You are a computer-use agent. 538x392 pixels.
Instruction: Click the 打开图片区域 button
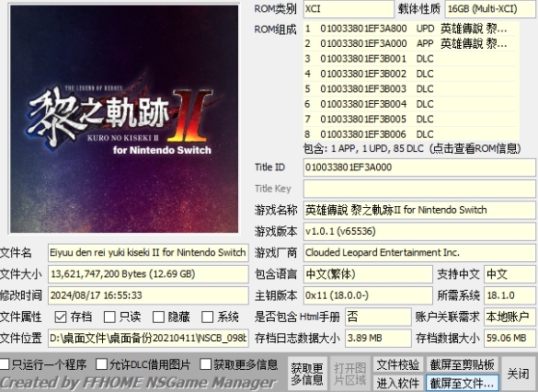click(349, 374)
